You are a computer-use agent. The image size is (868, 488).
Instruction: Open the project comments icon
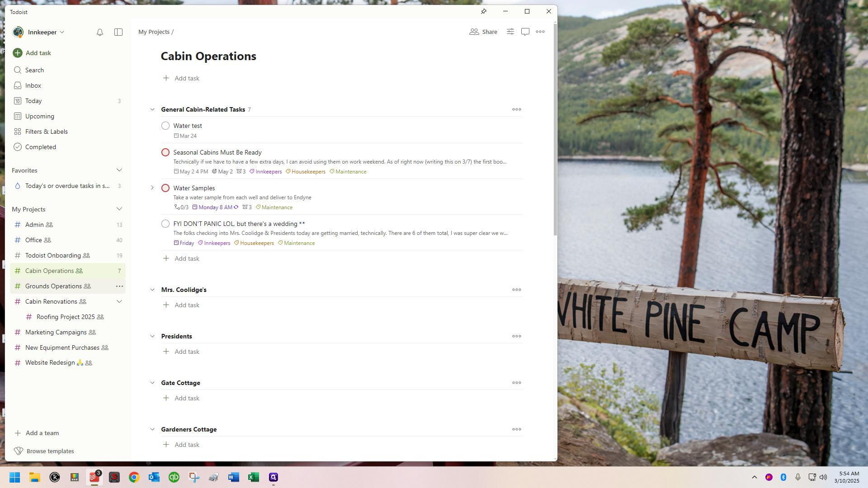tap(525, 32)
